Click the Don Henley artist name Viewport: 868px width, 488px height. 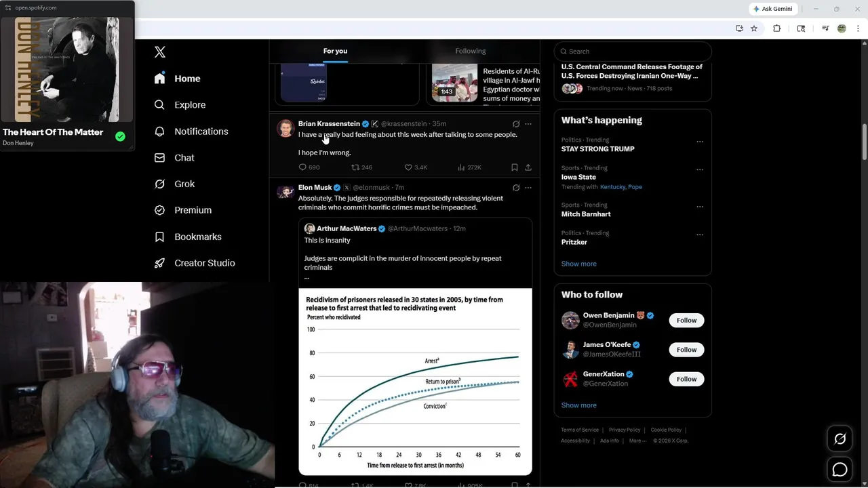coord(18,143)
